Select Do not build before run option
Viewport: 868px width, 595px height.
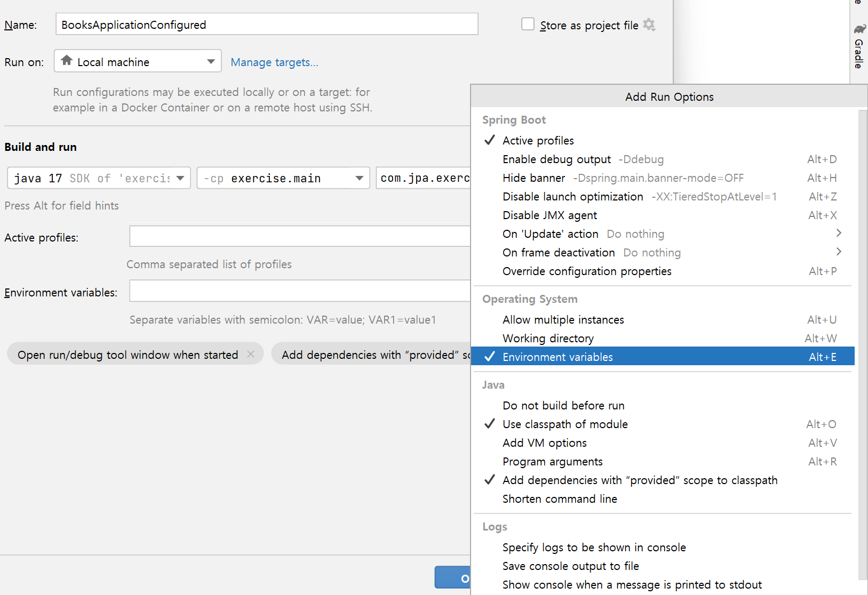(663, 406)
